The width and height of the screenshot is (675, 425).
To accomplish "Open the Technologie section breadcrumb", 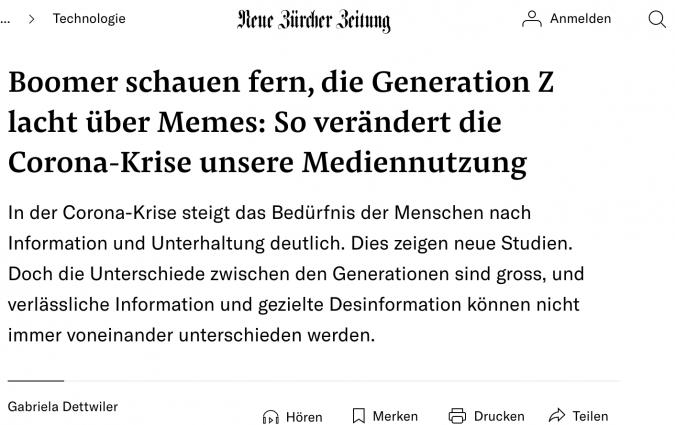I will click(89, 19).
